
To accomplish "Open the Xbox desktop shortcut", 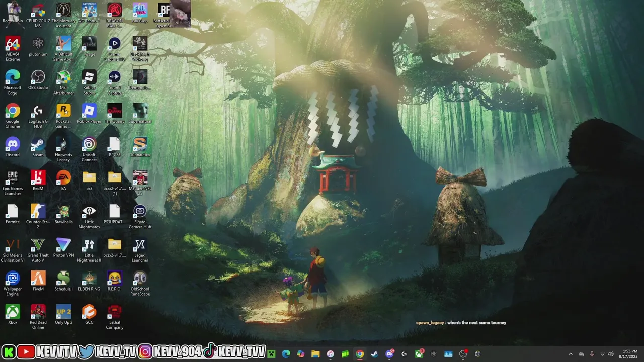I will tap(13, 315).
